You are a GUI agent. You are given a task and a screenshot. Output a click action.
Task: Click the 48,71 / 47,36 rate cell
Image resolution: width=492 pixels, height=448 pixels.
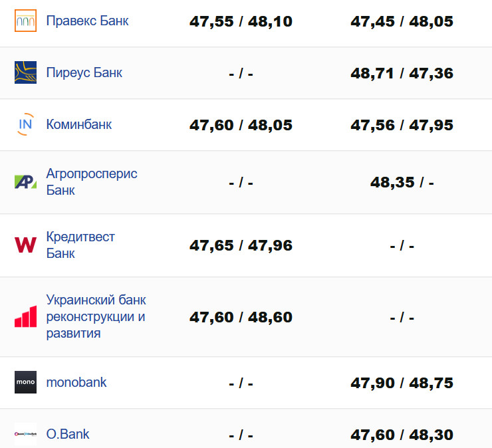pyautogui.click(x=402, y=73)
